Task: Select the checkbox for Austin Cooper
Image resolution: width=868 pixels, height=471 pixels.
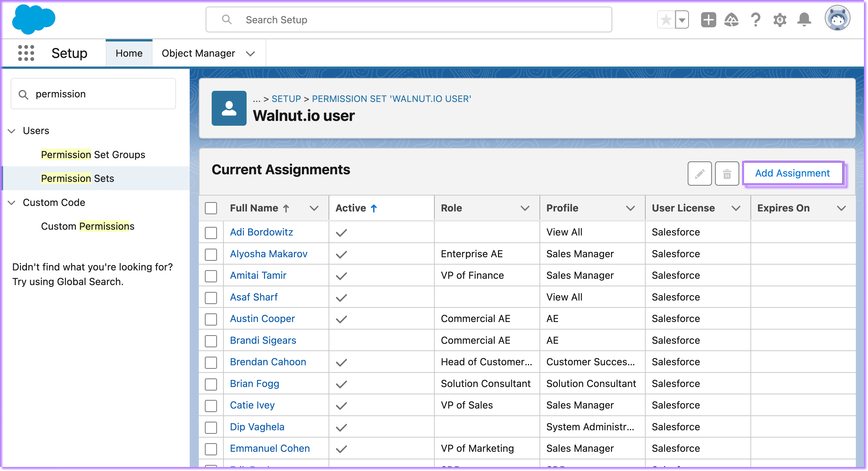Action: click(211, 319)
